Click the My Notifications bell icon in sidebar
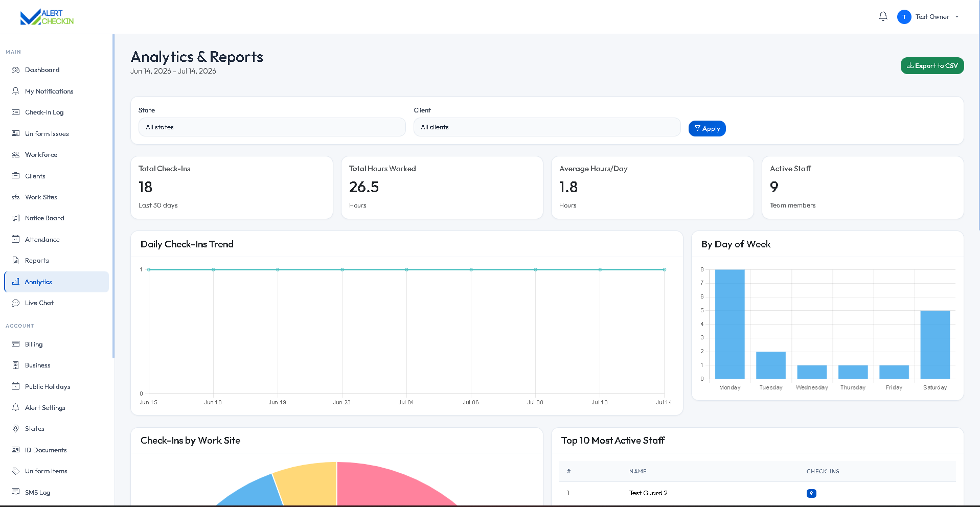Image resolution: width=980 pixels, height=507 pixels. tap(16, 91)
